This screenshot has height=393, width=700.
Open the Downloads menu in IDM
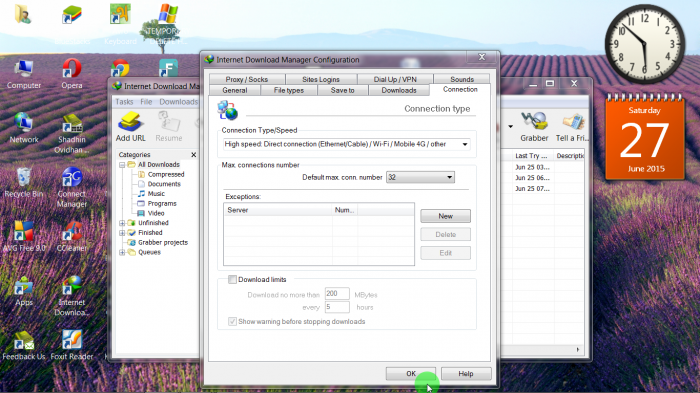[179, 102]
